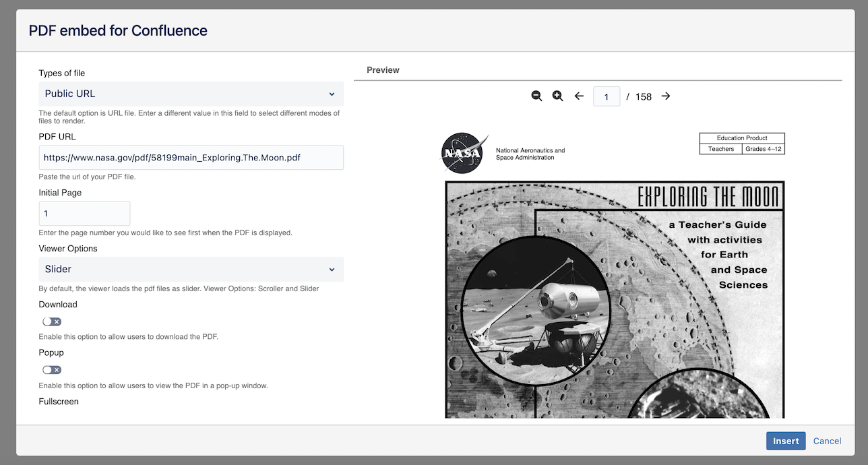Open the Viewer Options Slider dropdown

(191, 269)
